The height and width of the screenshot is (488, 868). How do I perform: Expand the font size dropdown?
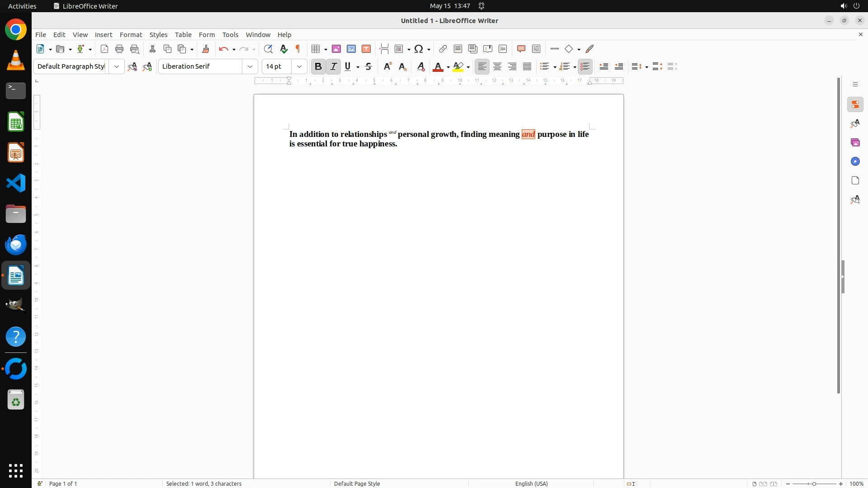click(x=299, y=66)
